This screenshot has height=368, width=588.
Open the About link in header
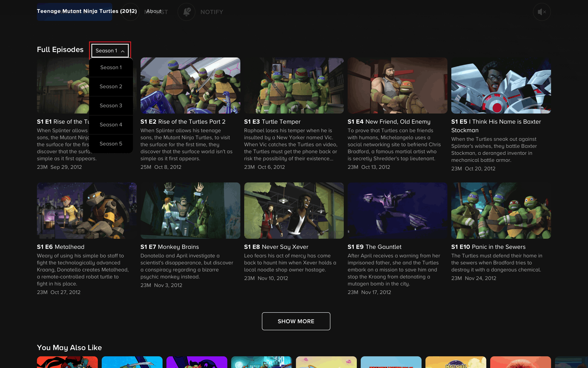pos(154,11)
